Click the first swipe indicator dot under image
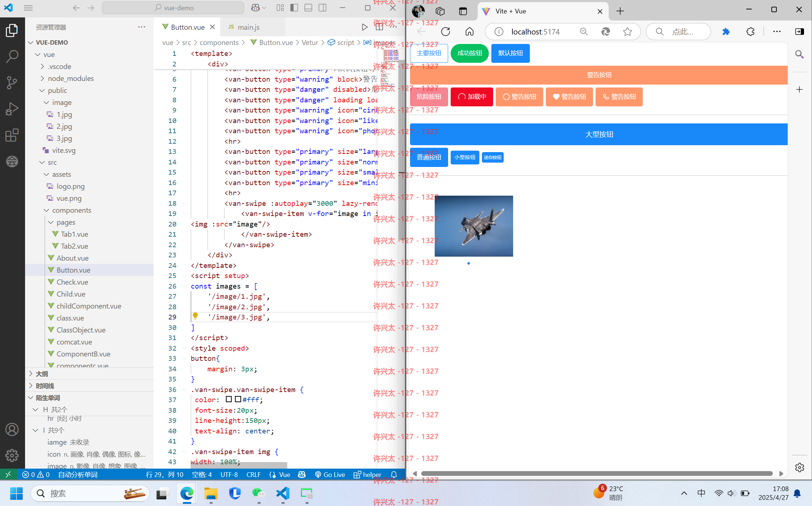The image size is (812, 506). point(468,263)
